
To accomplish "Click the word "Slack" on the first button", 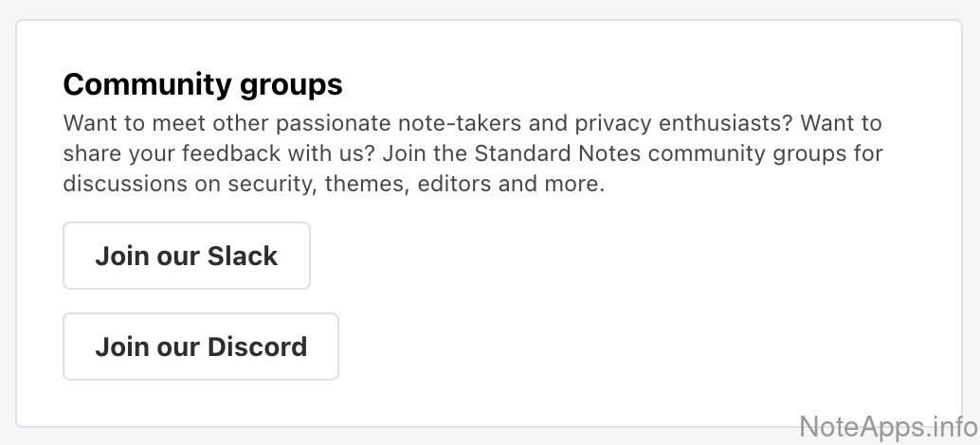I will pos(243,256).
